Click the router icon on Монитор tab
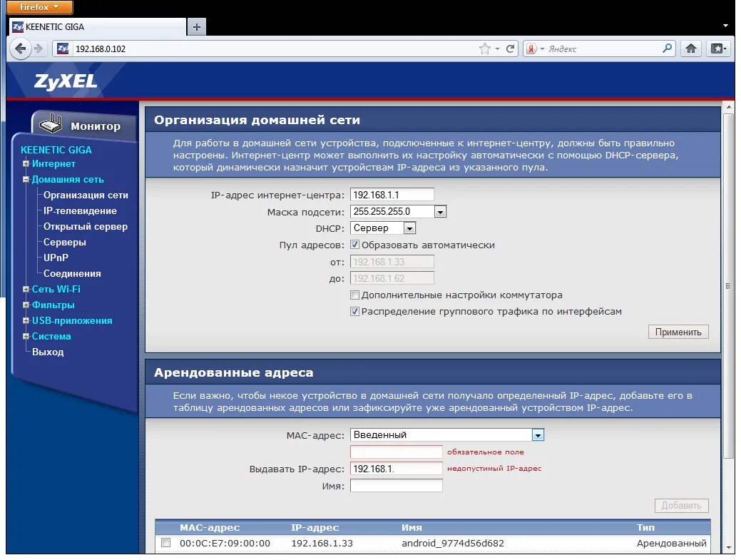 click(x=51, y=124)
